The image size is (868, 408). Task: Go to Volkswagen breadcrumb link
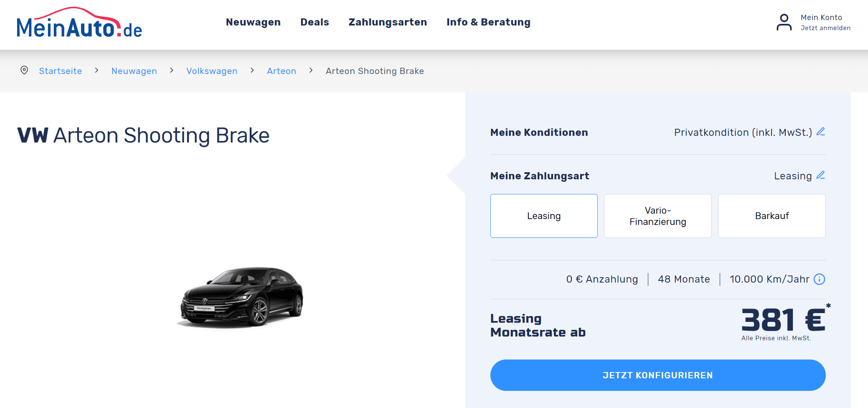point(212,71)
